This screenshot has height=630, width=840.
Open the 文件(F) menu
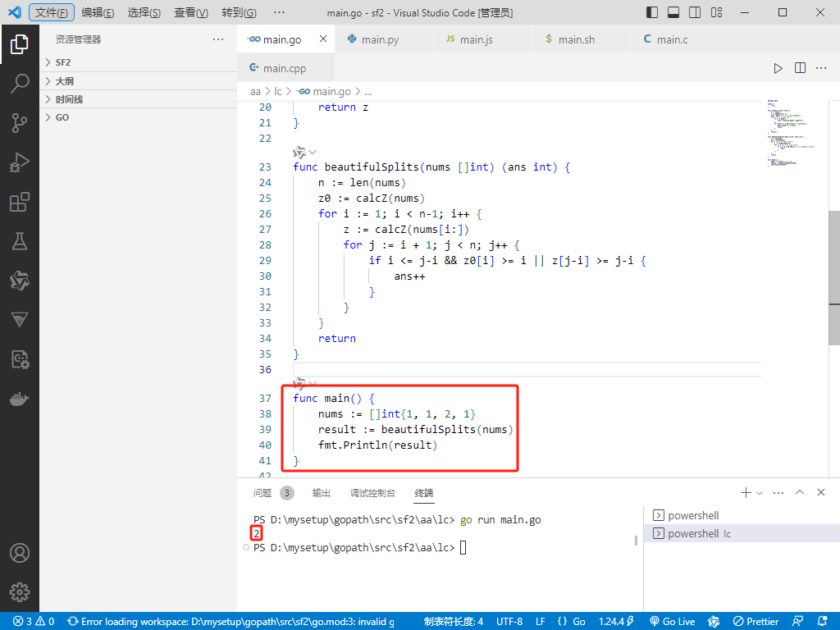click(x=52, y=12)
